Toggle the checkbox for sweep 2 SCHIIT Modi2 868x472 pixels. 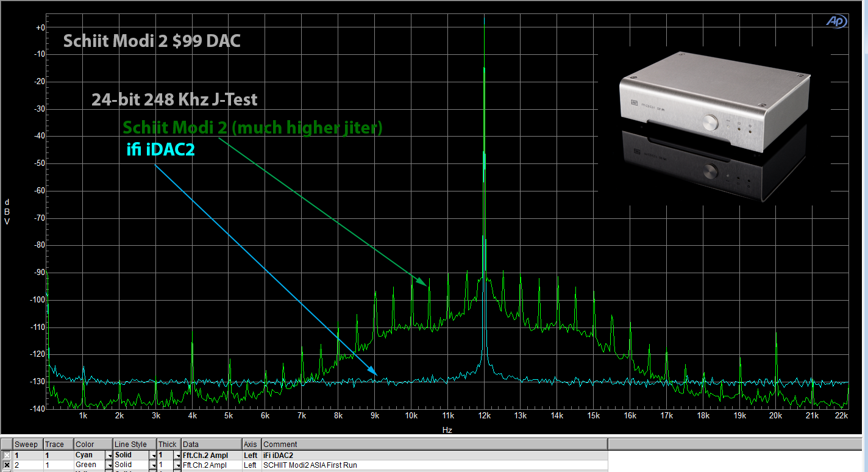(x=6, y=465)
